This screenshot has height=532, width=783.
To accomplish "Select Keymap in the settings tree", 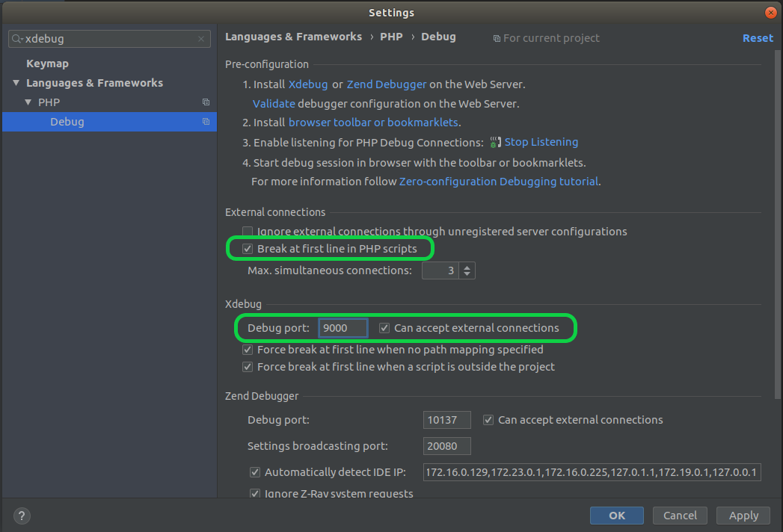I will point(47,64).
